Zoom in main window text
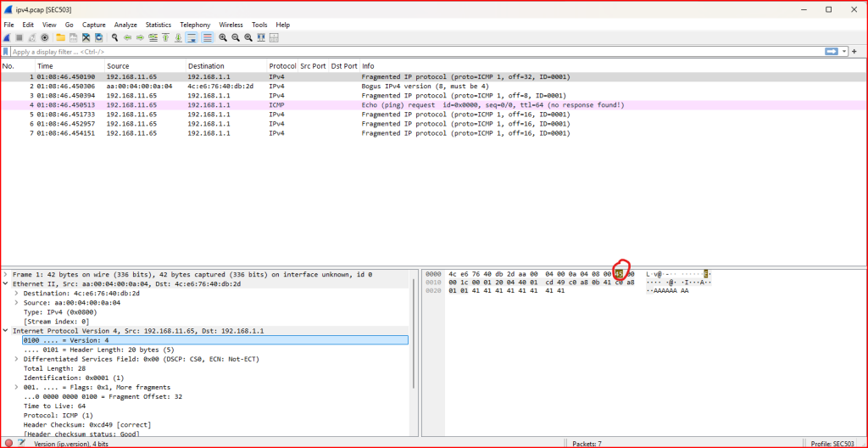 point(223,37)
